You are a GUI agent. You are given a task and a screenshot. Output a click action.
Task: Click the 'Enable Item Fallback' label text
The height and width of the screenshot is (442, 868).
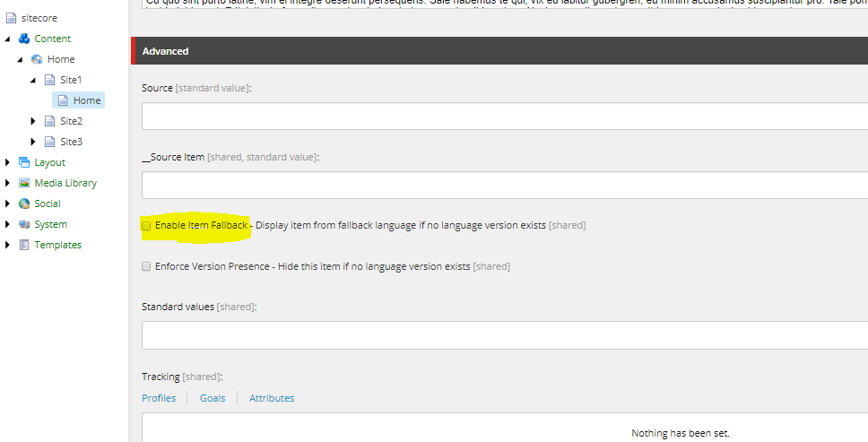[x=202, y=225]
